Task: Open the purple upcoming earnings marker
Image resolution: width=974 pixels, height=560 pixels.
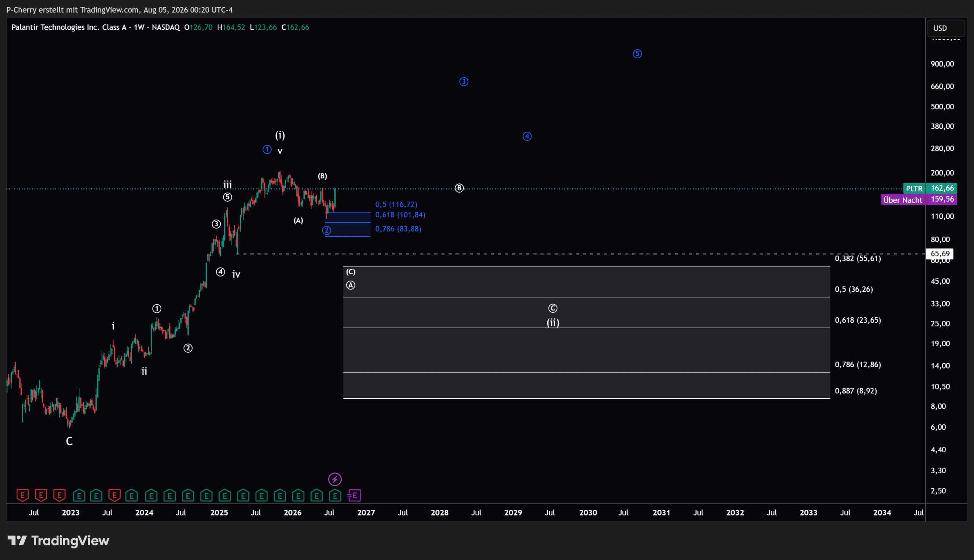Action: click(x=354, y=495)
